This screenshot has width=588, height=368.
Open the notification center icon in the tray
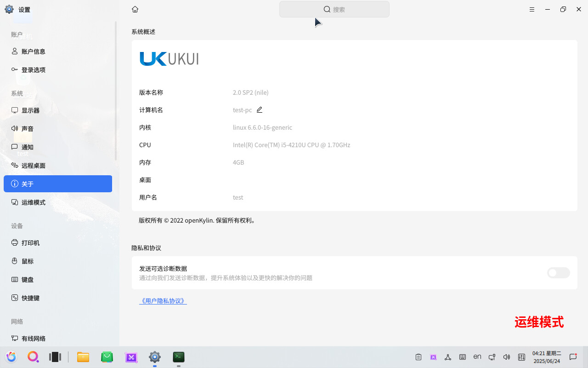point(573,357)
